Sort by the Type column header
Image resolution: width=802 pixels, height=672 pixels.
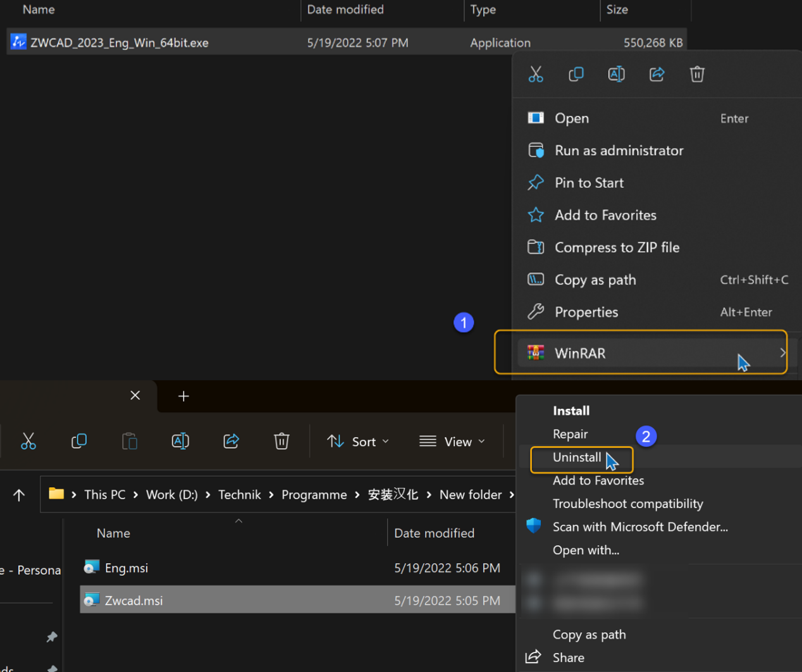pos(483,9)
